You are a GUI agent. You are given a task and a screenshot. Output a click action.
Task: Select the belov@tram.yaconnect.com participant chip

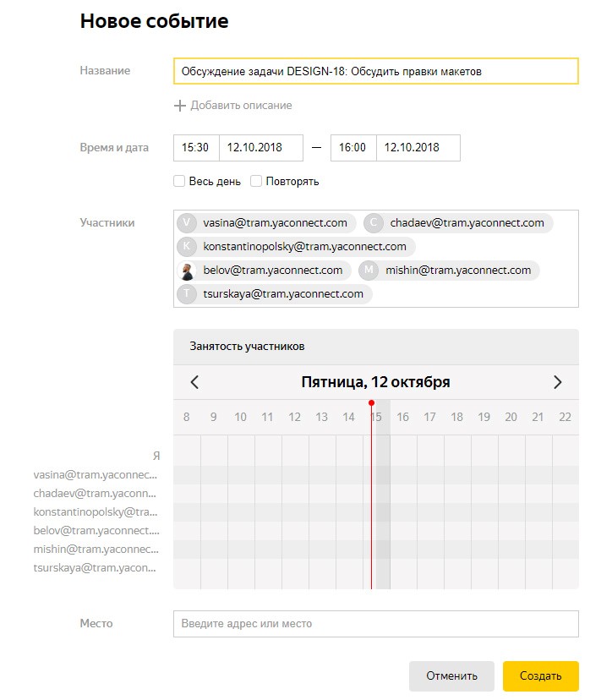pos(264,271)
